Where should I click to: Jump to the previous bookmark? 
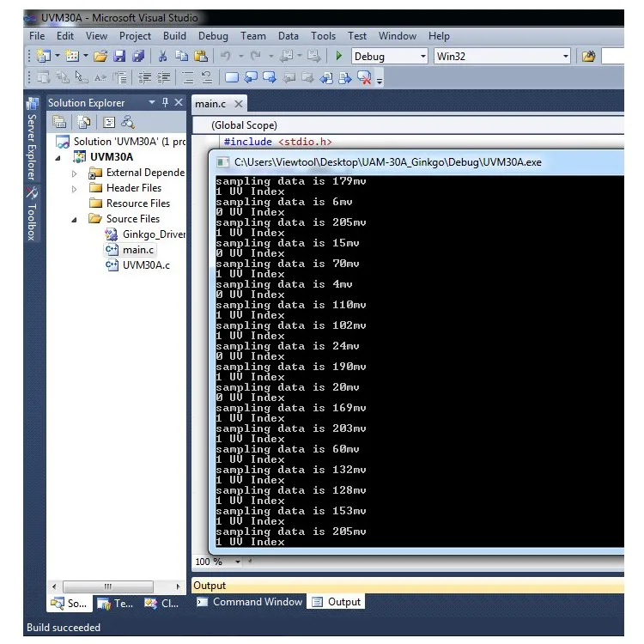251,77
